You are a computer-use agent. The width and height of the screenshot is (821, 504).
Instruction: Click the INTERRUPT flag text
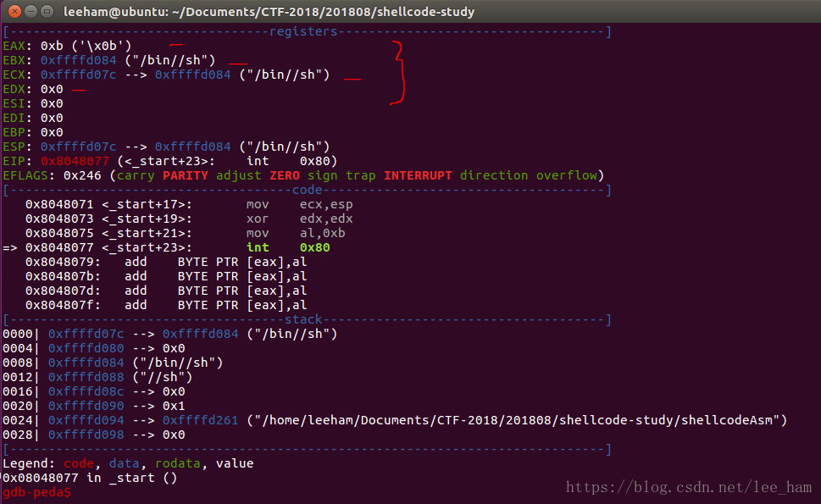(418, 175)
